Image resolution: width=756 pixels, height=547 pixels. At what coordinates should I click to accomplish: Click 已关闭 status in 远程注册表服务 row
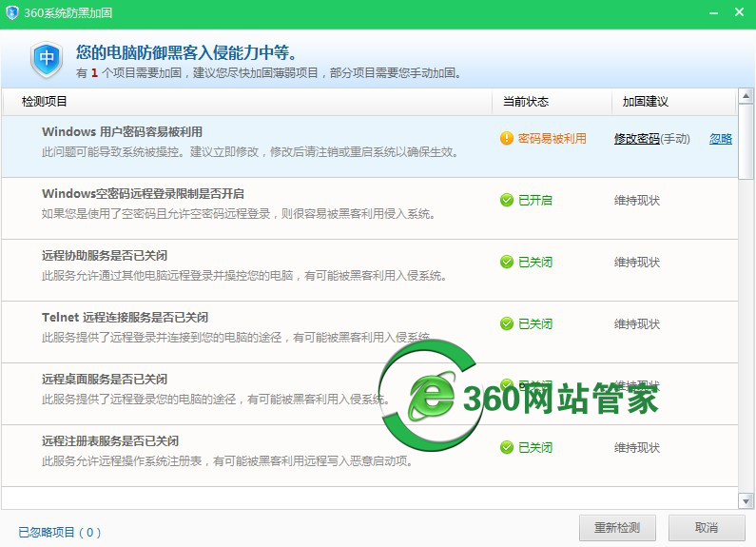coord(535,448)
